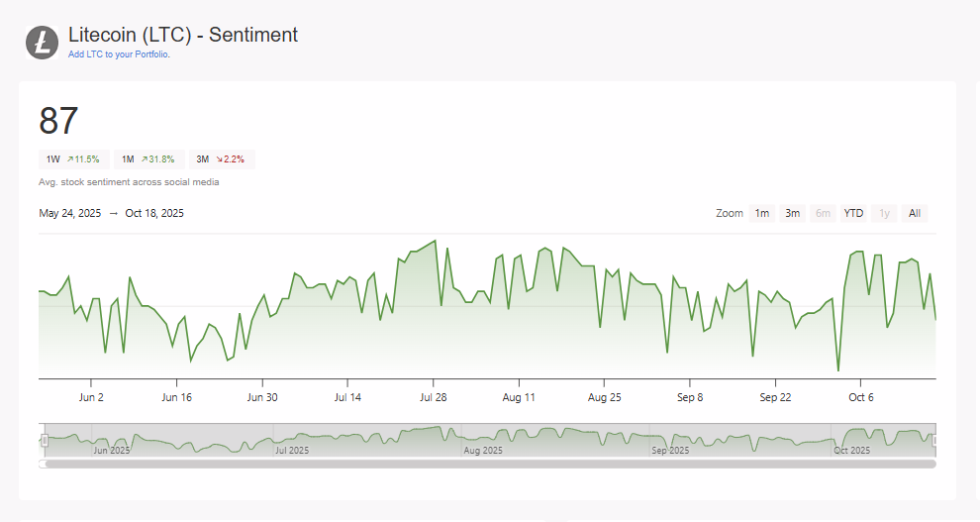Image resolution: width=980 pixels, height=522 pixels.
Task: Set chart zoom to YTD
Action: pyautogui.click(x=853, y=213)
